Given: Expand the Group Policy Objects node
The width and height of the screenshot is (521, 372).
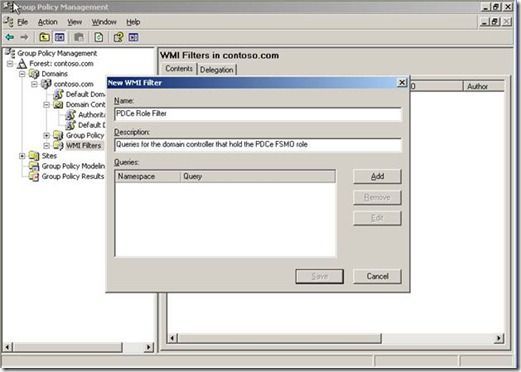Looking at the screenshot, I should (47, 135).
